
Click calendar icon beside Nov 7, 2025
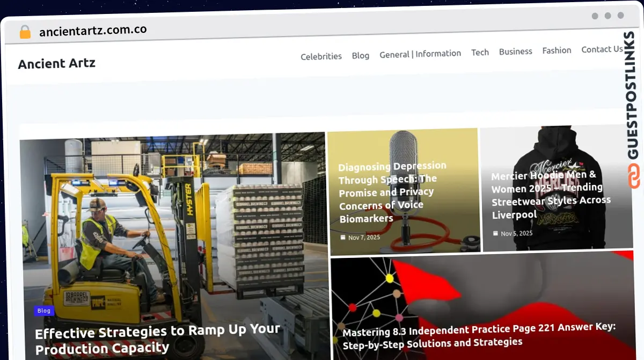[x=343, y=237]
